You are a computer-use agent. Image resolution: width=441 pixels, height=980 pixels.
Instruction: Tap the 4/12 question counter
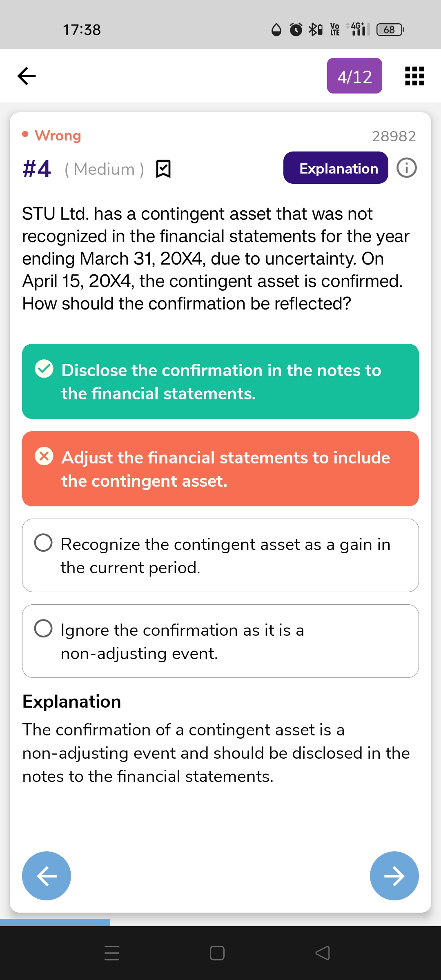pos(354,76)
